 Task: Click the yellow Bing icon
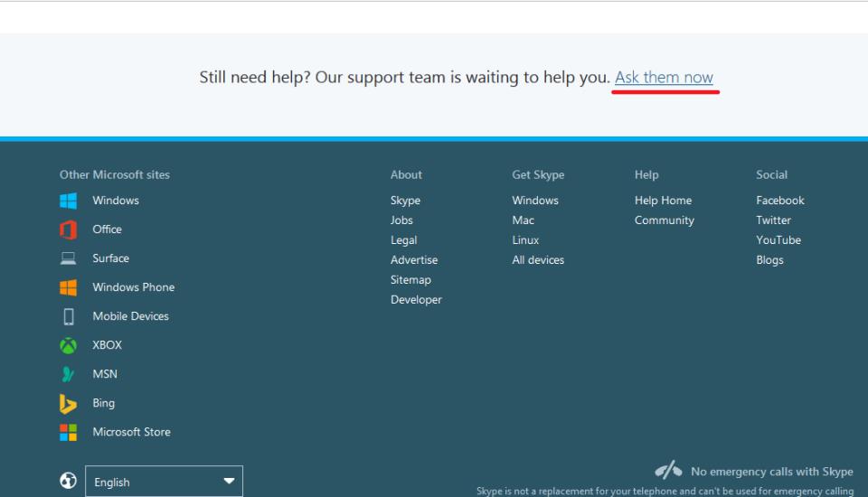(x=68, y=403)
